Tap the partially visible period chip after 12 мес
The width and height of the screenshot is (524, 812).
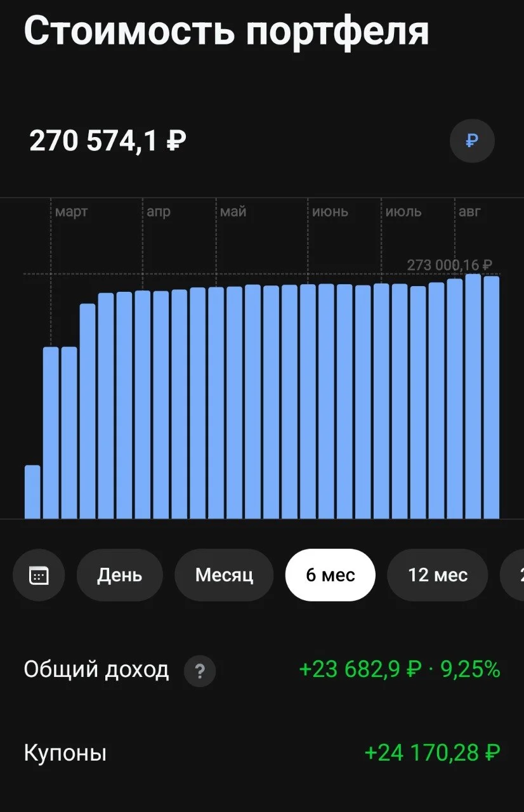(x=513, y=575)
